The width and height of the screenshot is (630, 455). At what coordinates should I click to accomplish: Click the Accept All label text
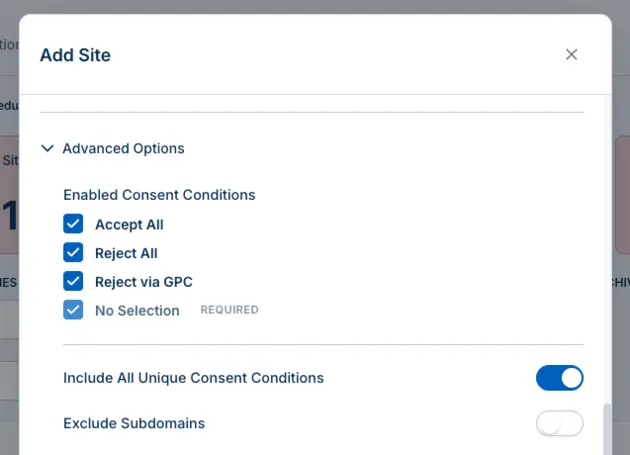129,224
